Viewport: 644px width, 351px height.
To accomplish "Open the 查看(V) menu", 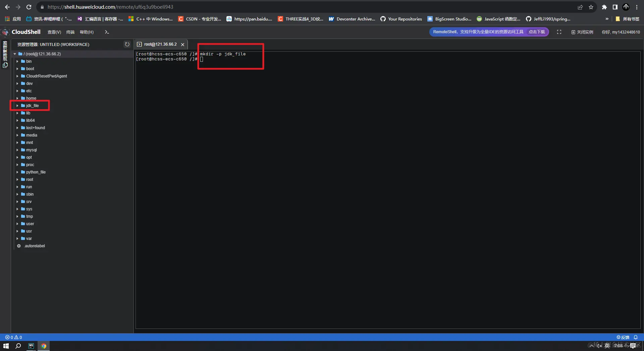I will coord(54,32).
